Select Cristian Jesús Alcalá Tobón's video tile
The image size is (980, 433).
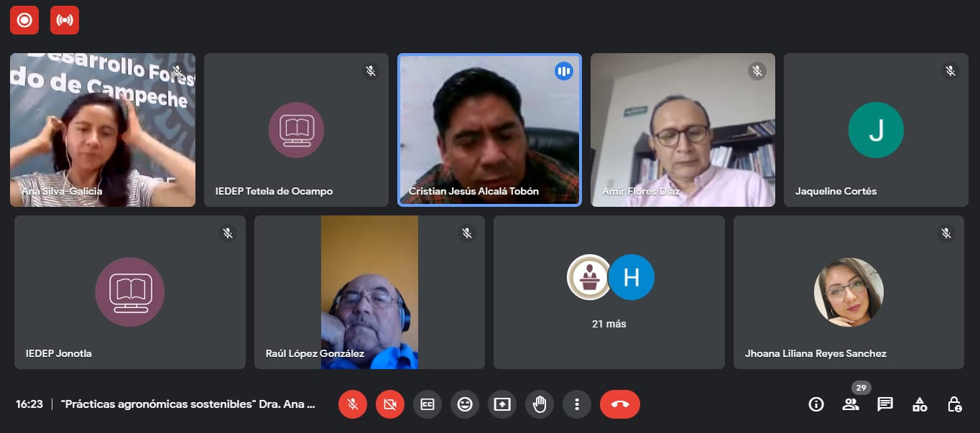click(489, 130)
